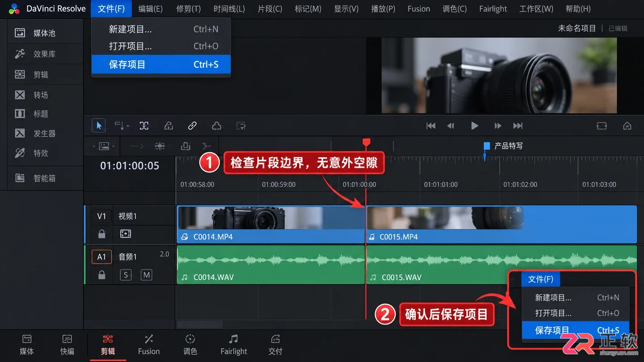Viewport: 644px width, 362px height.
Task: Activate the trim edit tool
Action: pyautogui.click(x=119, y=126)
